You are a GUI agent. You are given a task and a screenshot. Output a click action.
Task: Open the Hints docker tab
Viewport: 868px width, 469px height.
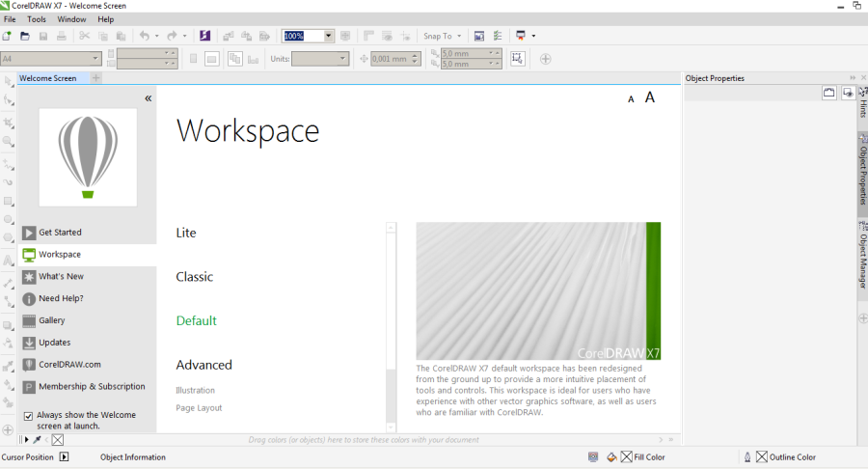click(x=862, y=103)
